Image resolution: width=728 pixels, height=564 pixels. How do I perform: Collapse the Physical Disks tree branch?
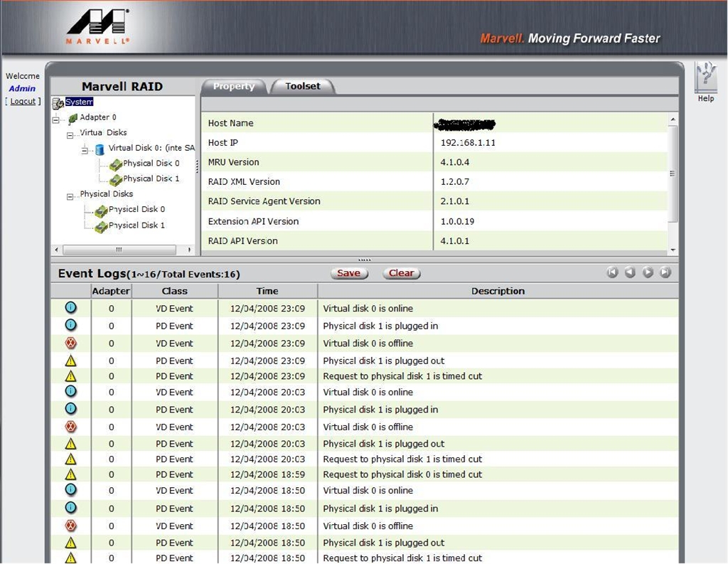(x=70, y=196)
